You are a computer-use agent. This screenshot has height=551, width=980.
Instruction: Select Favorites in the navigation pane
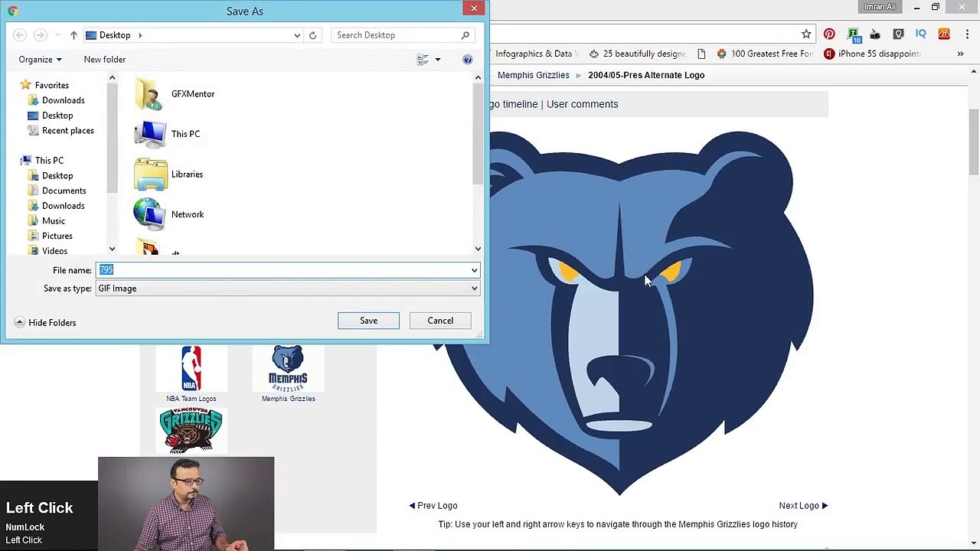coord(52,85)
